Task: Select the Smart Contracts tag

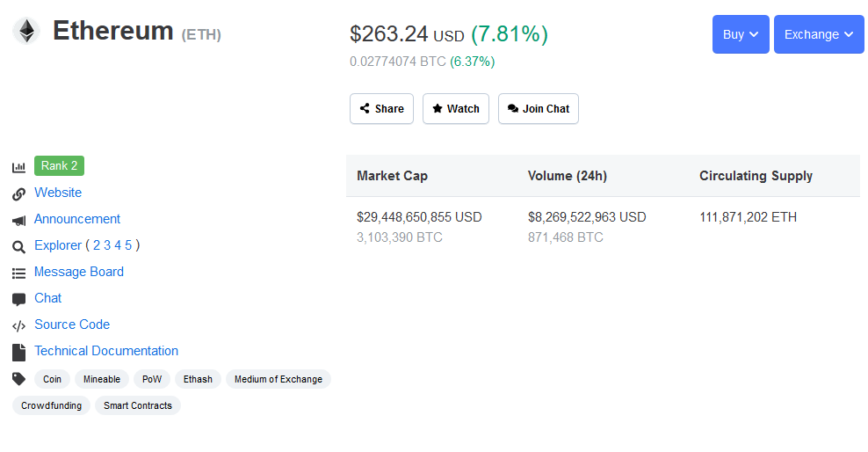Action: point(138,405)
